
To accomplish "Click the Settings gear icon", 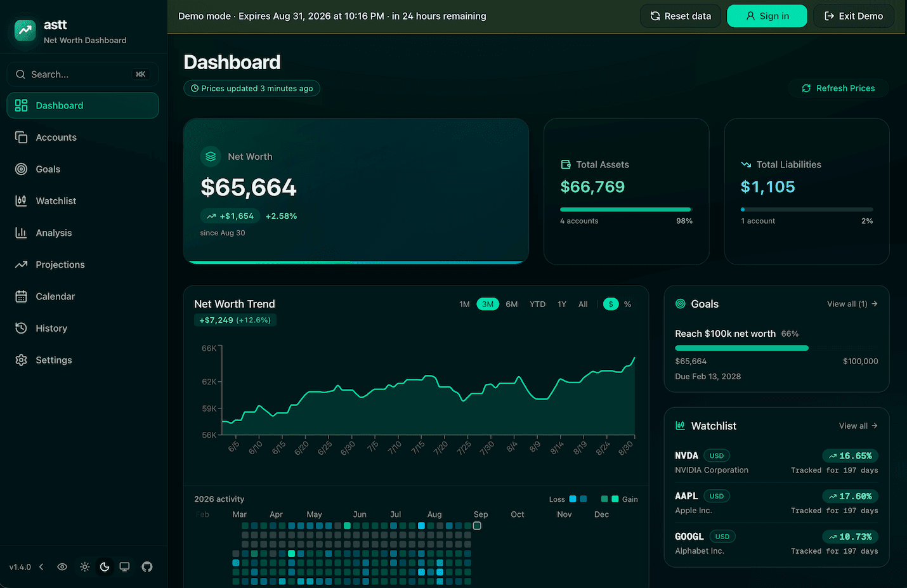I will [21, 360].
